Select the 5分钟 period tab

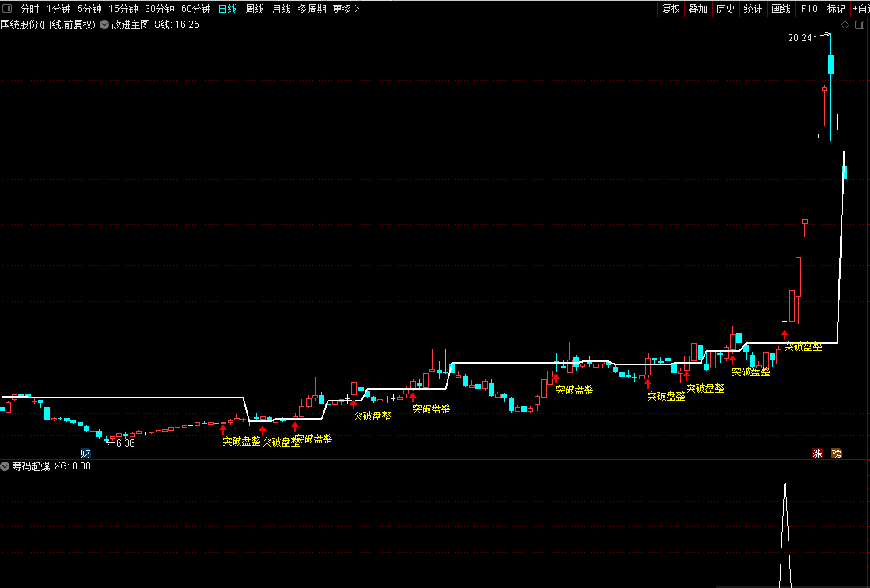(x=89, y=9)
